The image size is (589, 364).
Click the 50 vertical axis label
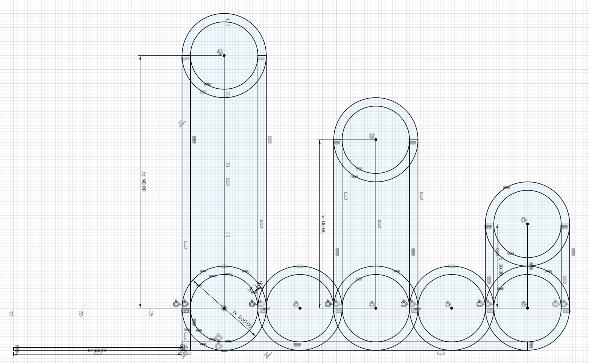point(227,164)
